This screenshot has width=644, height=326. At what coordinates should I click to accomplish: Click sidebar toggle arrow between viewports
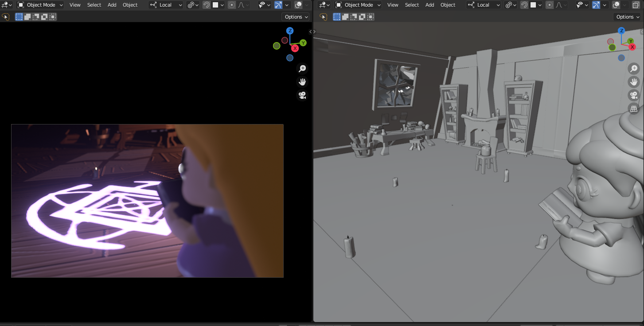coord(312,31)
